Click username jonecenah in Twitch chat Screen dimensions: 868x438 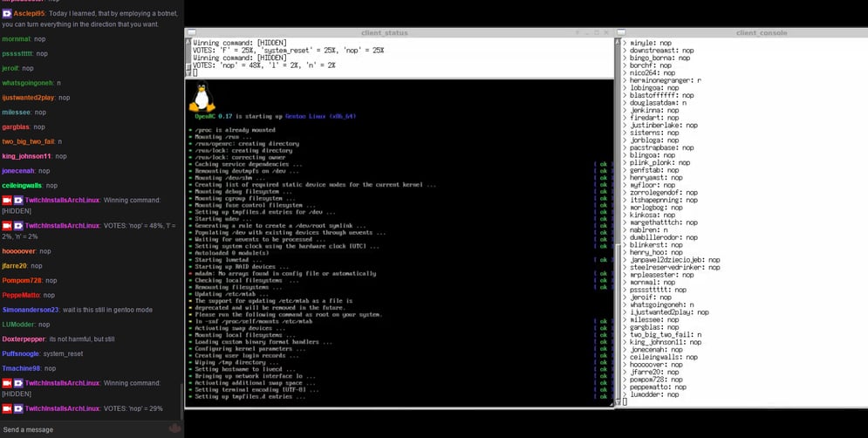18,171
